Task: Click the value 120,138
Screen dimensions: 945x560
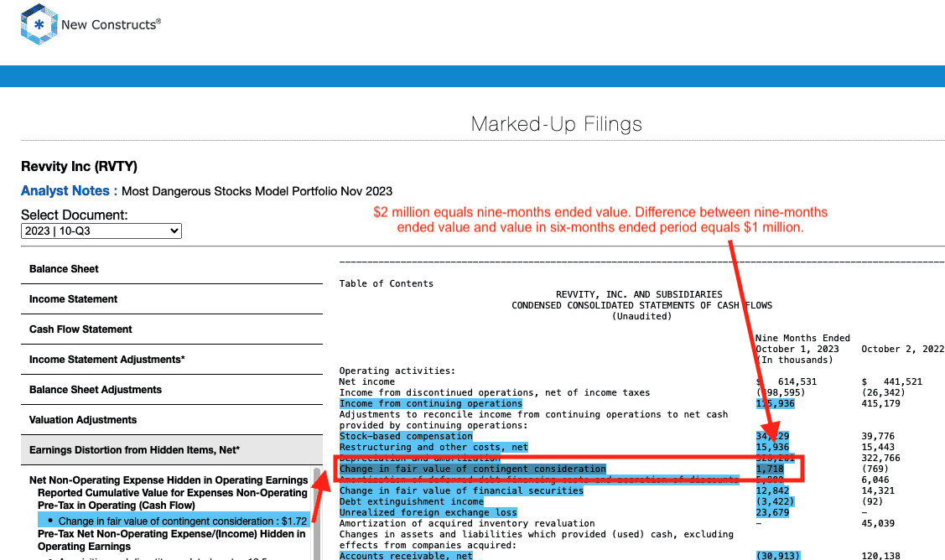Action: tap(880, 556)
